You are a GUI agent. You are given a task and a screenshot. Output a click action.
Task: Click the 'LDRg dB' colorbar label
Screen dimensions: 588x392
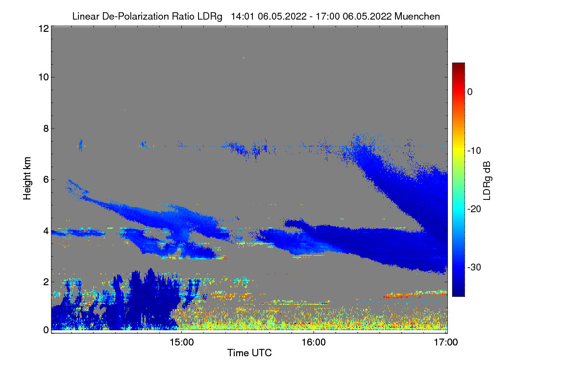(x=487, y=180)
